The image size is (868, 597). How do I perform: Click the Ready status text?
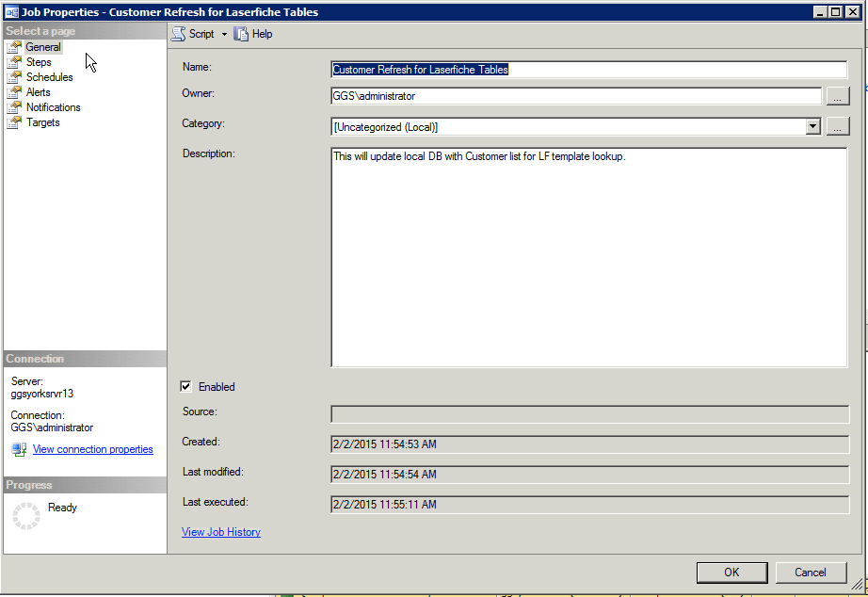click(x=62, y=508)
